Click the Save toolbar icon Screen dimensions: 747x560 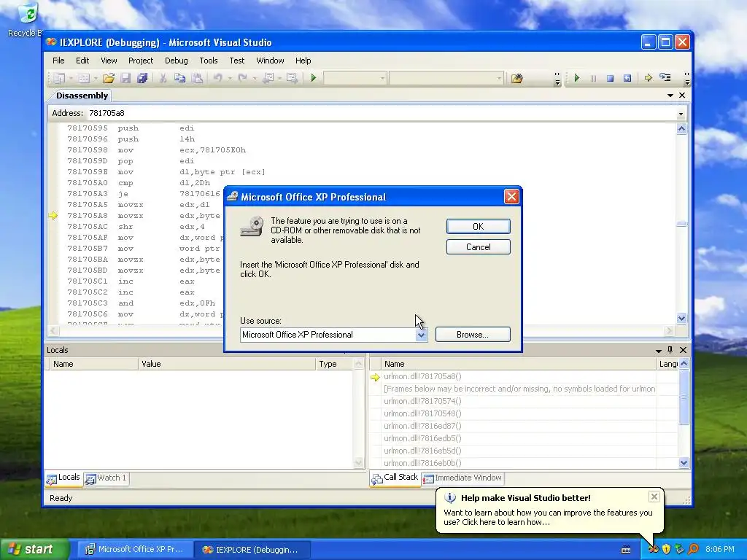tap(125, 77)
